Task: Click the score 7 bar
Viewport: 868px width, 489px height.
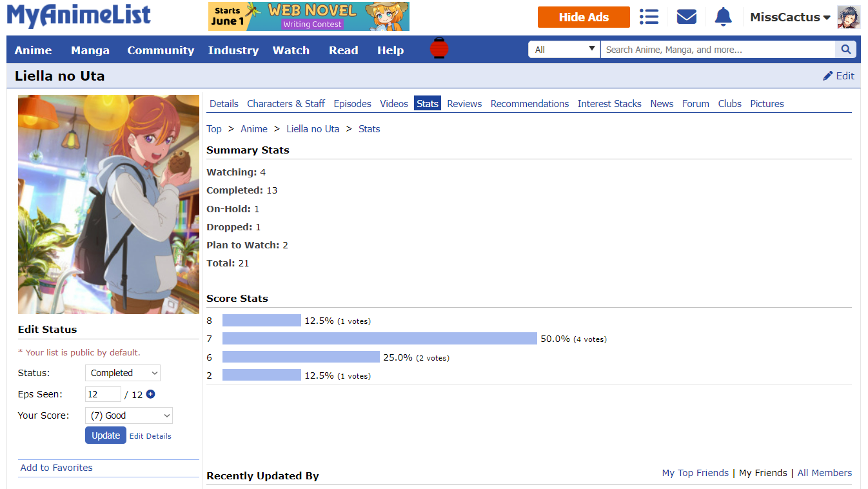Action: [380, 339]
